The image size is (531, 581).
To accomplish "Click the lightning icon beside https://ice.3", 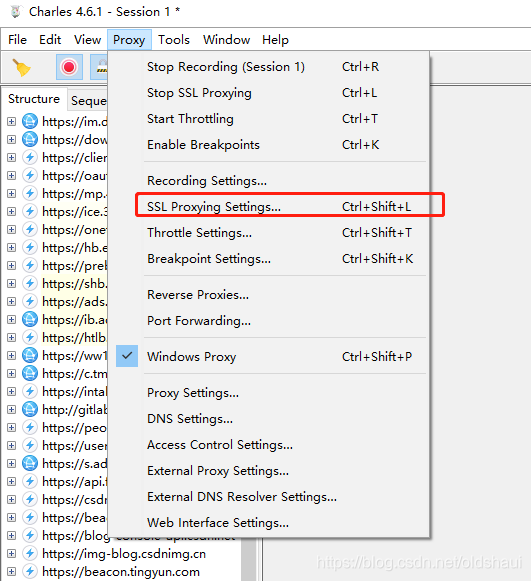I will (x=30, y=211).
